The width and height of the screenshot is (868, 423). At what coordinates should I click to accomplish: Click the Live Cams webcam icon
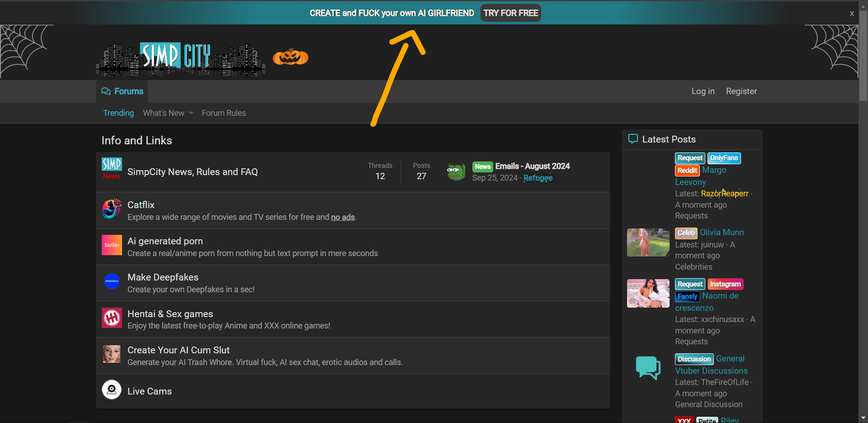[112, 390]
